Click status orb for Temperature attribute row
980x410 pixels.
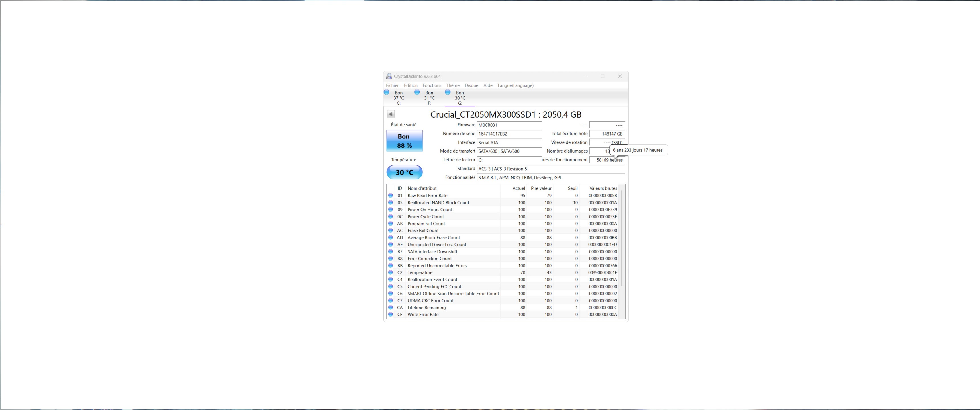click(390, 272)
